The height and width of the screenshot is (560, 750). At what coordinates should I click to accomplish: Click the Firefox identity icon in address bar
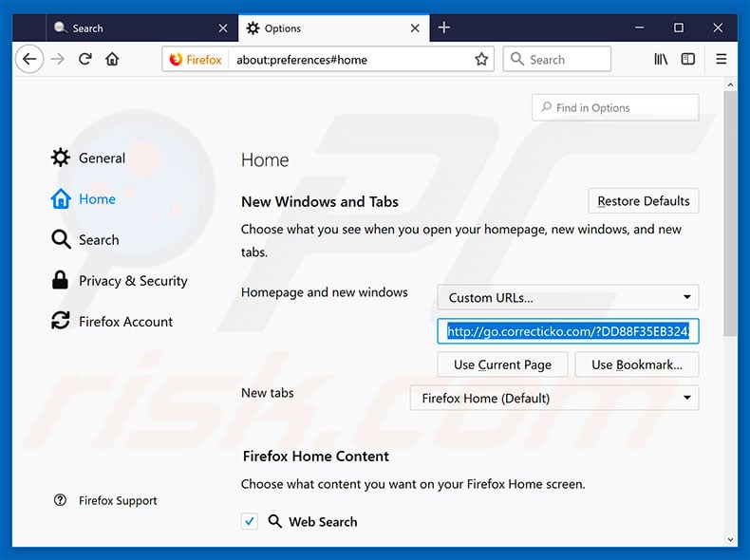[x=196, y=59]
